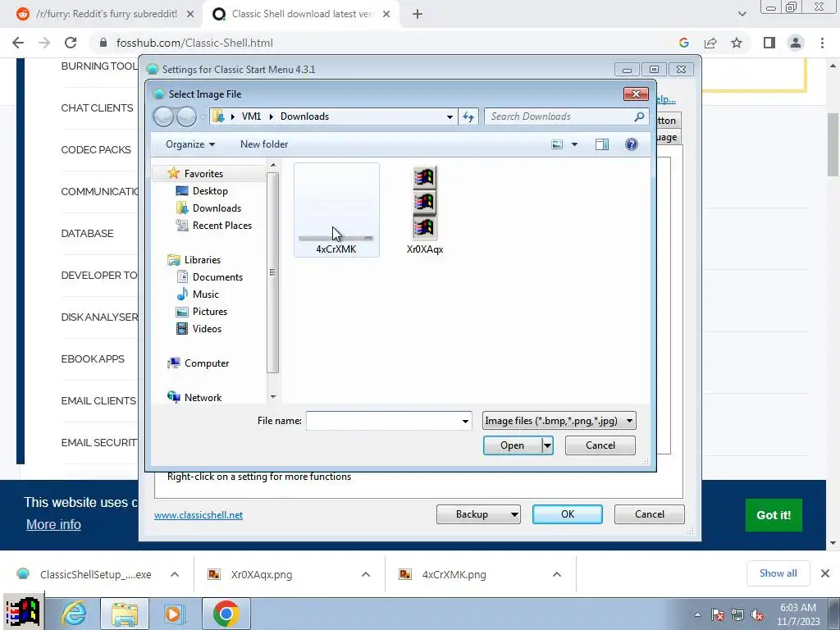Expand the File name dropdown arrow
The height and width of the screenshot is (630, 840).
point(465,421)
